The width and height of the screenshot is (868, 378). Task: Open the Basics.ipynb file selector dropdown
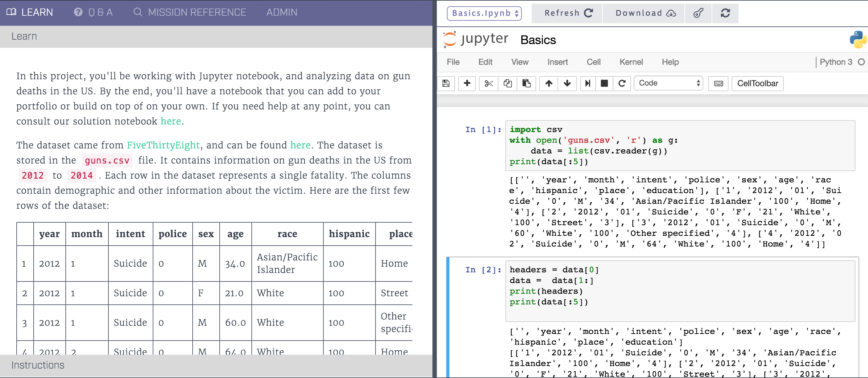484,13
